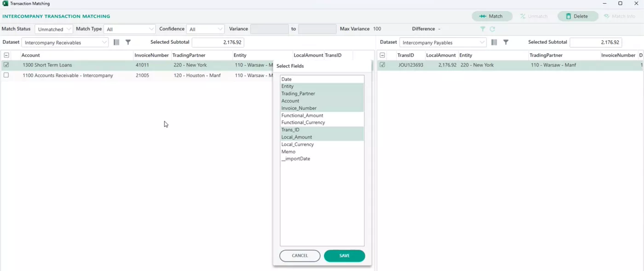This screenshot has height=271, width=644.
Task: Select the __importDate field
Action: 322,158
